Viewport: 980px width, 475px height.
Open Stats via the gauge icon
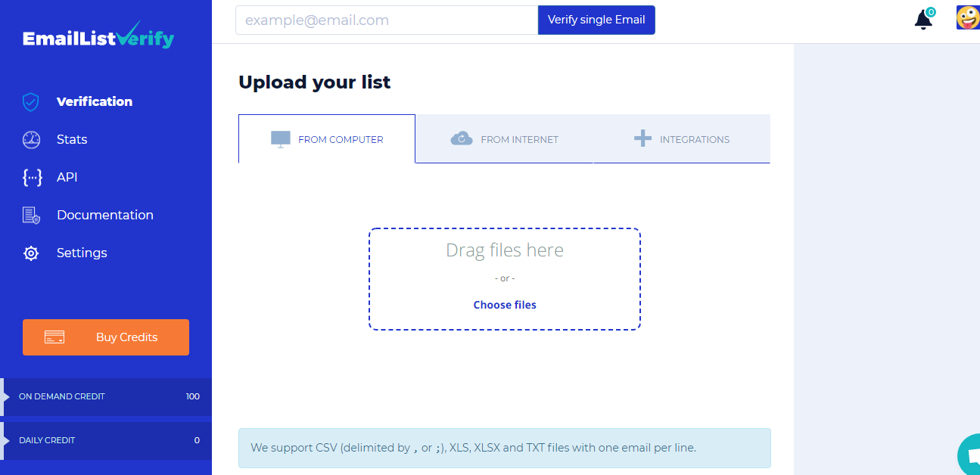tap(31, 140)
